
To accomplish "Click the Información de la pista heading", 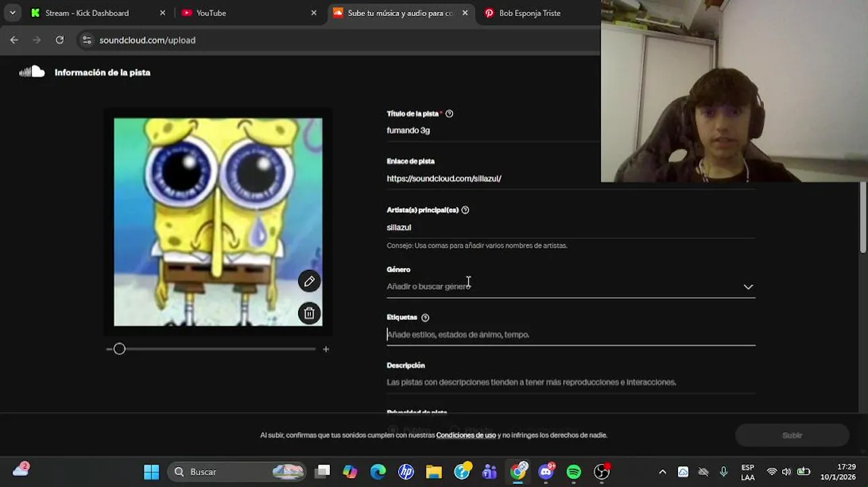I will tap(102, 72).
